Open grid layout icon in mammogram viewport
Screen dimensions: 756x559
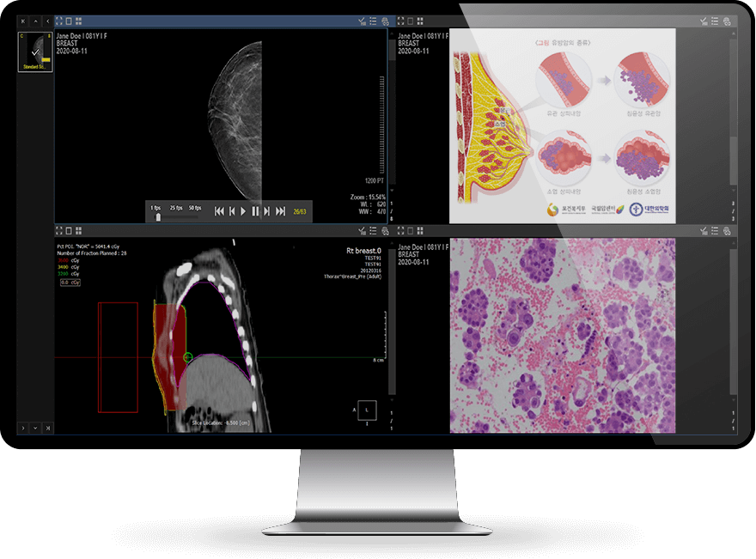[x=79, y=21]
